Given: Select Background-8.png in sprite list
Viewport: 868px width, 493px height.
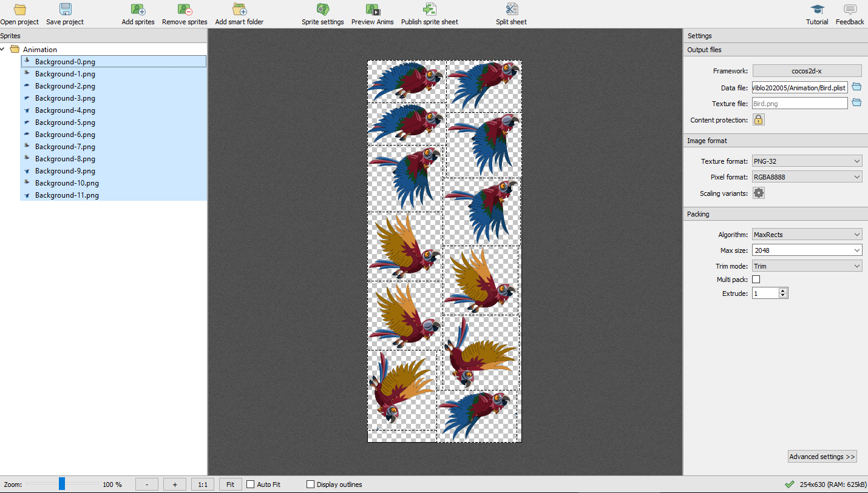Looking at the screenshot, I should click(x=114, y=159).
